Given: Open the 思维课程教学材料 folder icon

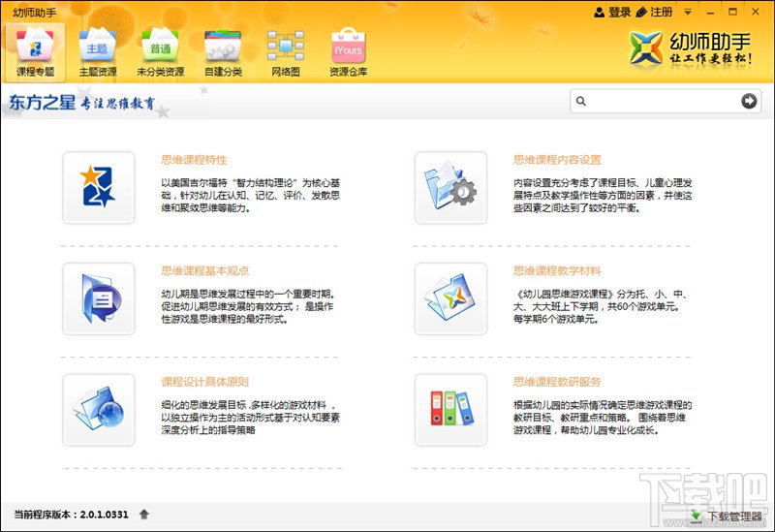Looking at the screenshot, I should 450,299.
